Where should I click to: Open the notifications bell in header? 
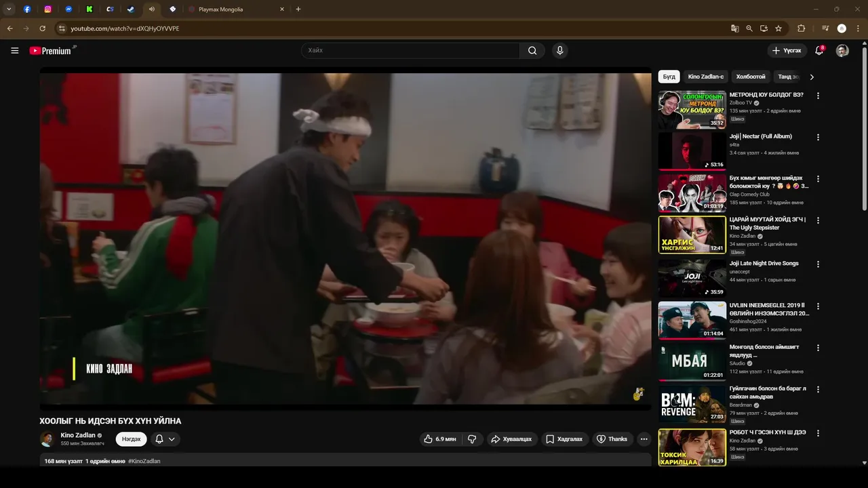[x=819, y=51]
